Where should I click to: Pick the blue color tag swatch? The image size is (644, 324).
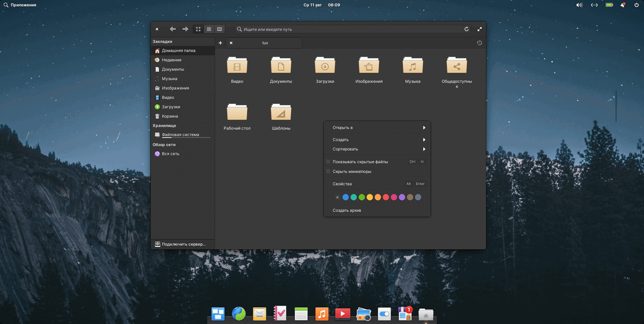[346, 197]
